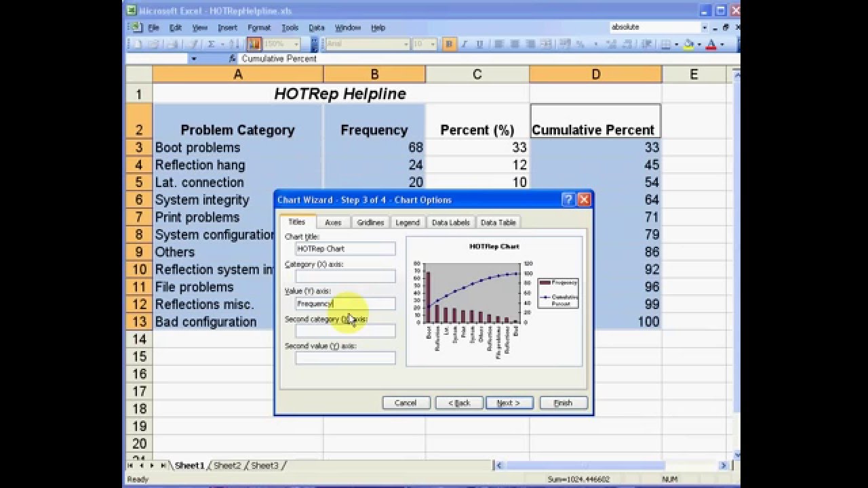The height and width of the screenshot is (488, 868).
Task: Open the Data menu
Action: pos(317,28)
